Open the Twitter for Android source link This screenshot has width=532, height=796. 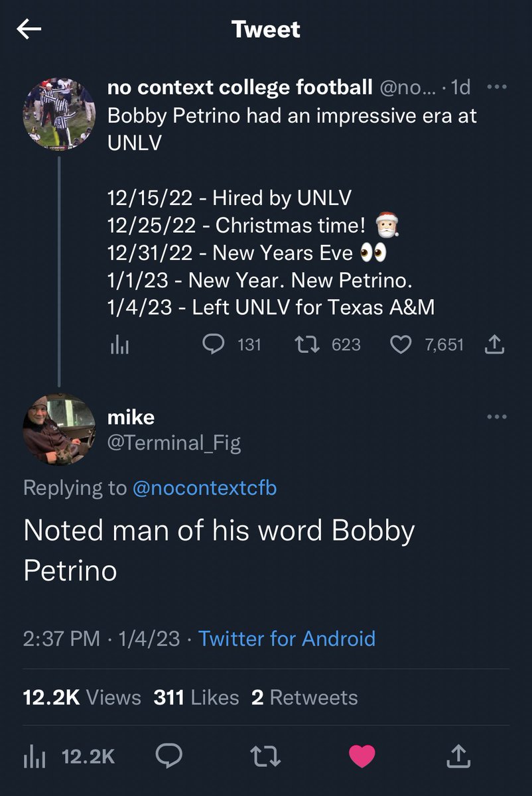click(x=287, y=638)
